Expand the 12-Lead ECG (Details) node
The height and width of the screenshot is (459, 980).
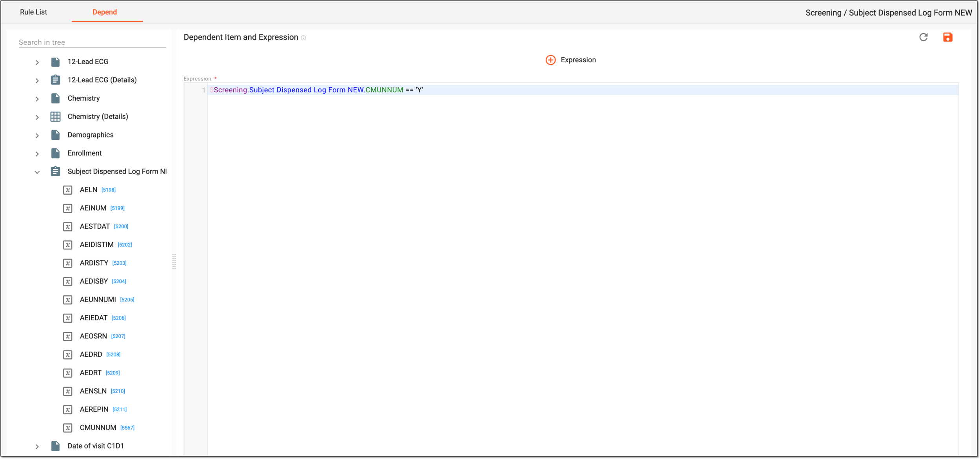[x=37, y=81]
